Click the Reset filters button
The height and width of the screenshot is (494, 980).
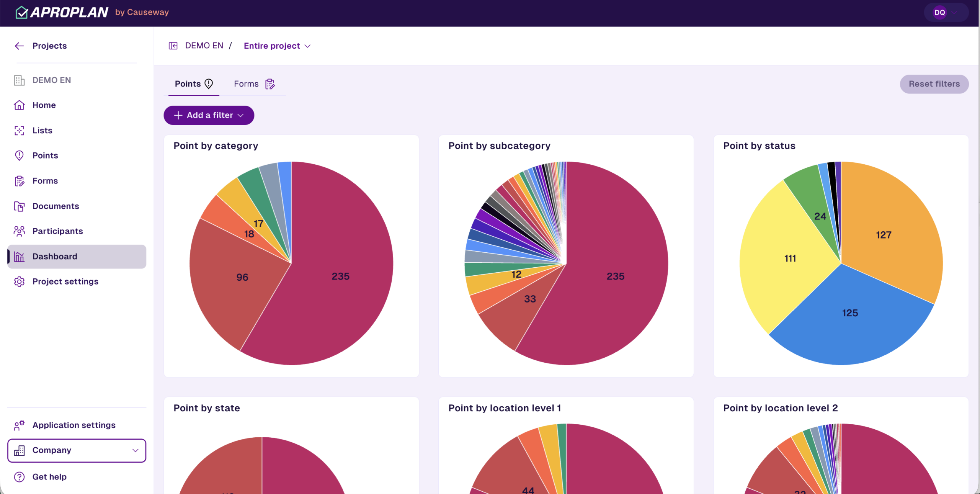934,84
